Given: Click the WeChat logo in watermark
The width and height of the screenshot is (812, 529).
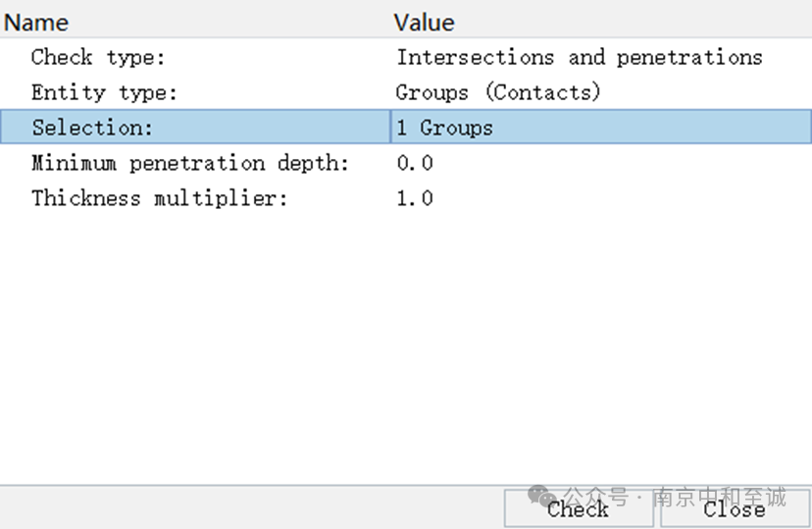Looking at the screenshot, I should tap(541, 497).
